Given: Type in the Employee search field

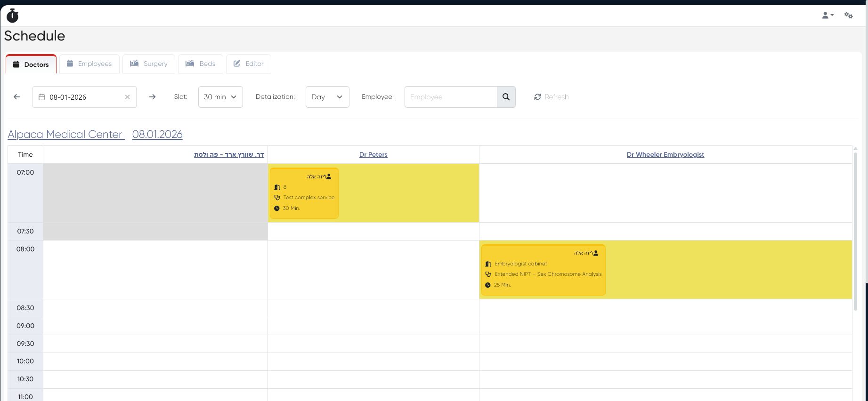Looking at the screenshot, I should pos(450,97).
